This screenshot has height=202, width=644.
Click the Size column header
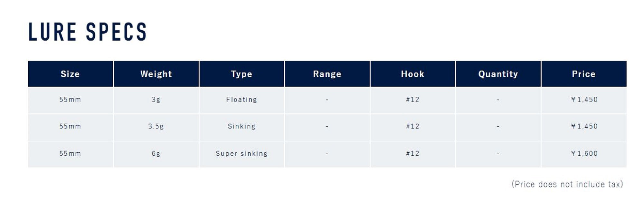(x=70, y=74)
